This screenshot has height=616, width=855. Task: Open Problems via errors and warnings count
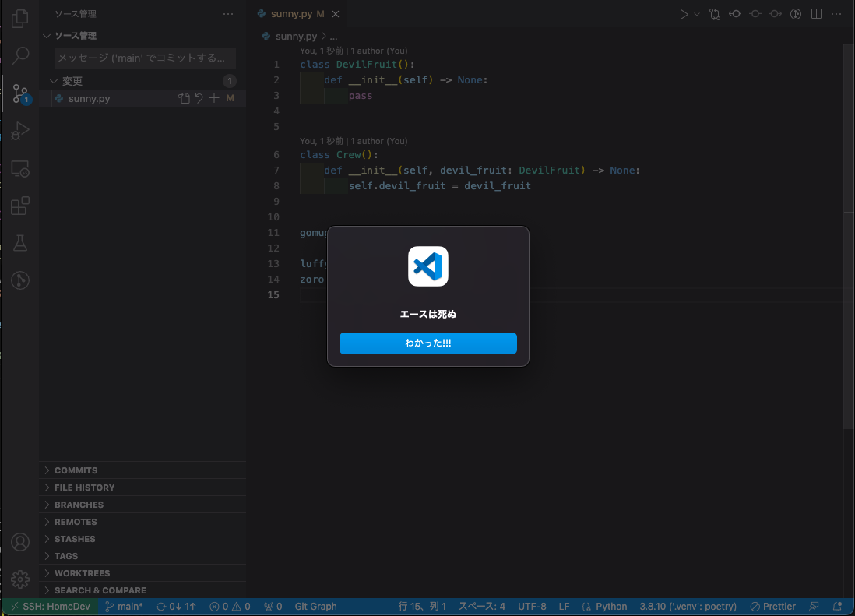230,607
